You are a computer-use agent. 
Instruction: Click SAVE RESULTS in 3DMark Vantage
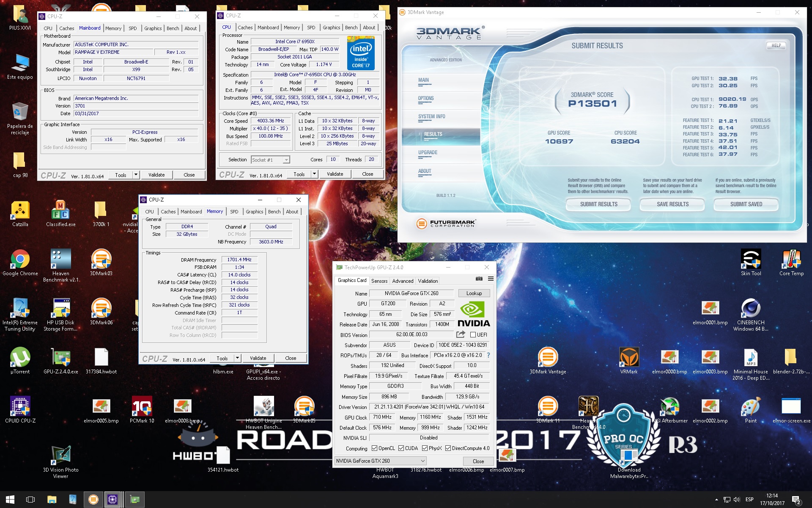pos(672,204)
